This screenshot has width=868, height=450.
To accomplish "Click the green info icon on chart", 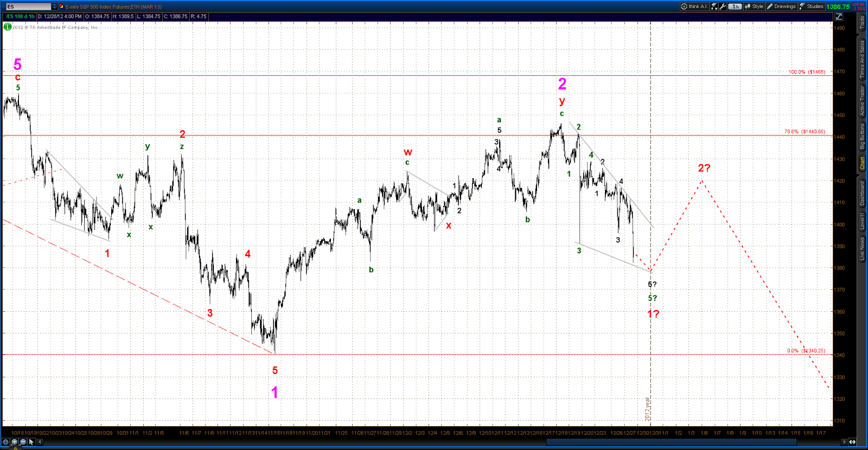I will [x=8, y=27].
